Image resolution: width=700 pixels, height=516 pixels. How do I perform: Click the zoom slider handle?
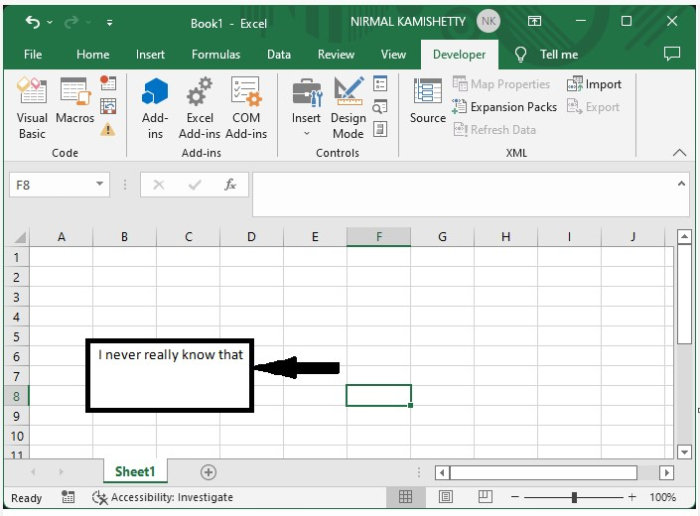(x=574, y=497)
